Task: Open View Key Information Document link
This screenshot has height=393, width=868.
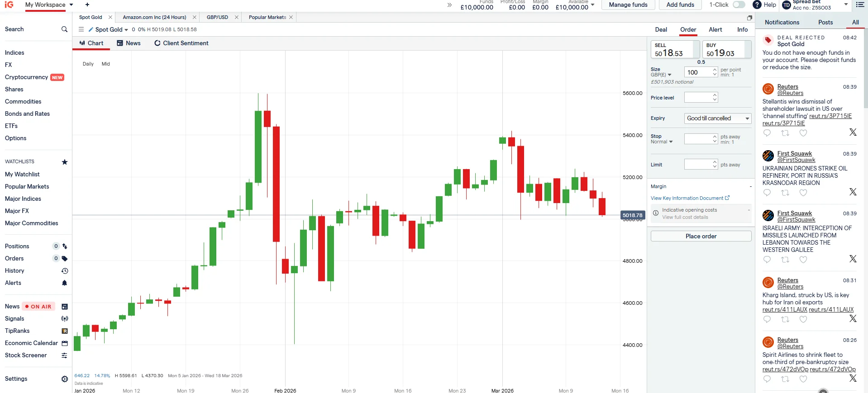Action: (690, 199)
